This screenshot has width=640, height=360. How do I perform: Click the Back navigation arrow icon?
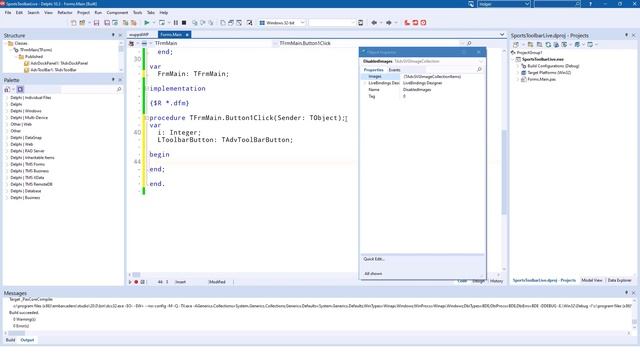374,23
